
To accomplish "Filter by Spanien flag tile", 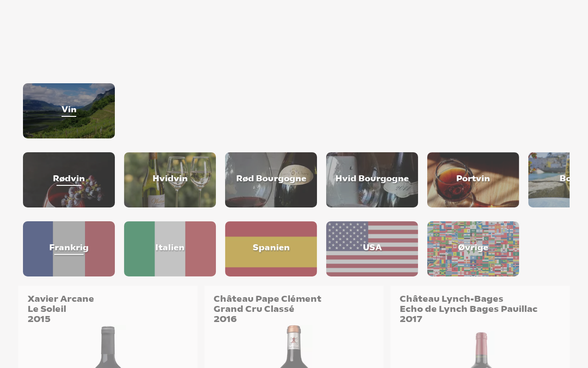I will click(x=271, y=249).
